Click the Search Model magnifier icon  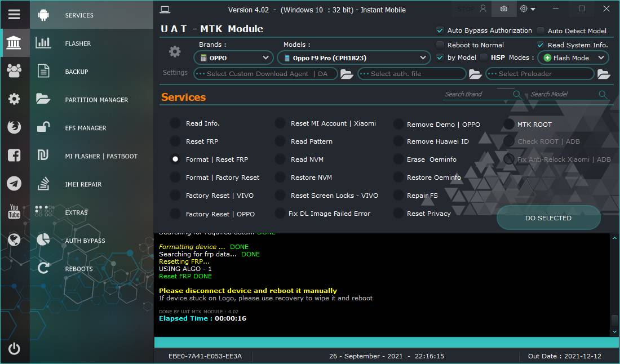pos(603,94)
